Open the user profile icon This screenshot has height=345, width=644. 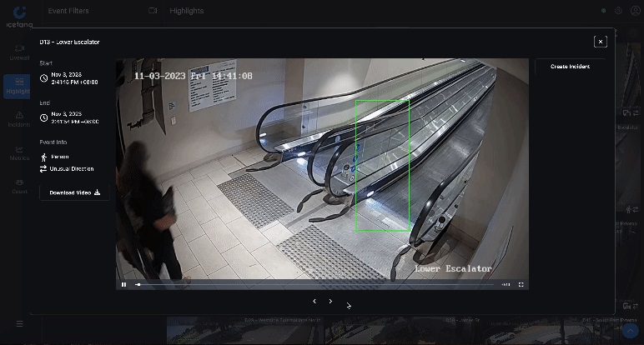pyautogui.click(x=635, y=11)
